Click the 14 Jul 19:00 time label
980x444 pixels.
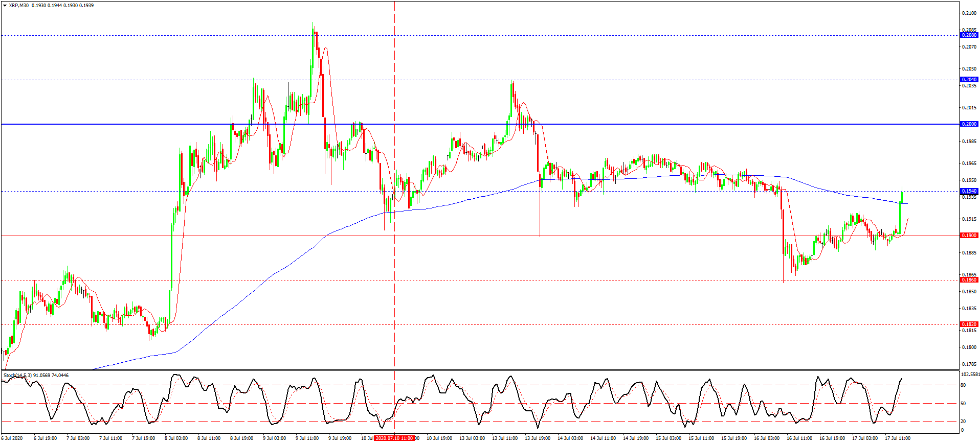636,438
